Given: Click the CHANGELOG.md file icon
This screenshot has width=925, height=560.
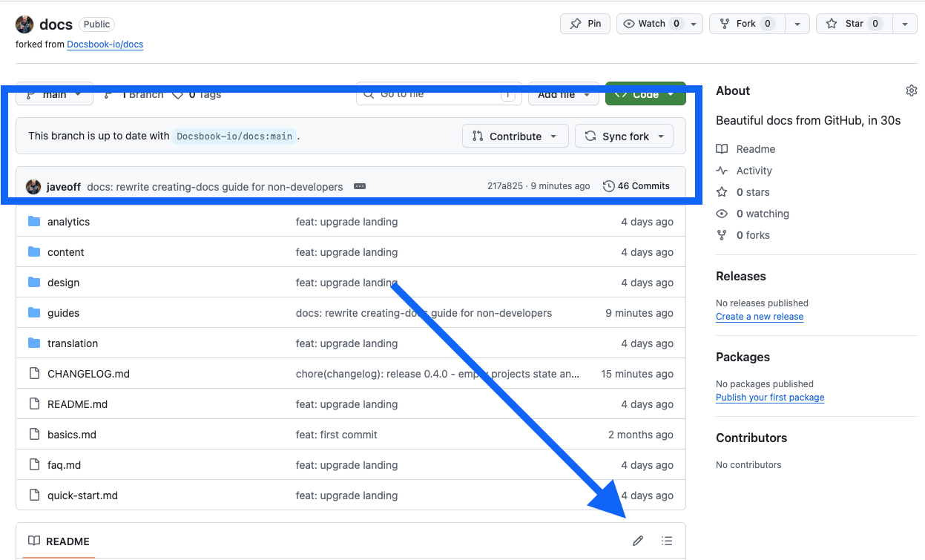Looking at the screenshot, I should tap(34, 373).
